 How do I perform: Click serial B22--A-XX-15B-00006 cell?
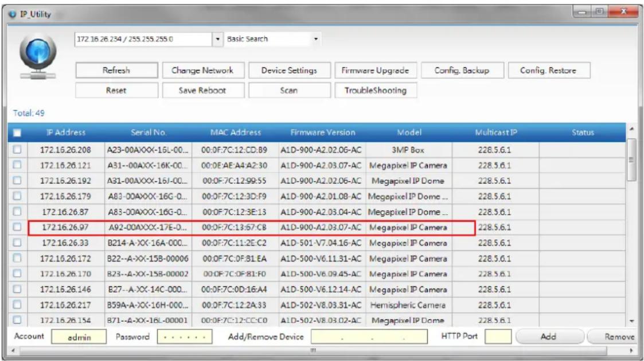click(x=148, y=259)
